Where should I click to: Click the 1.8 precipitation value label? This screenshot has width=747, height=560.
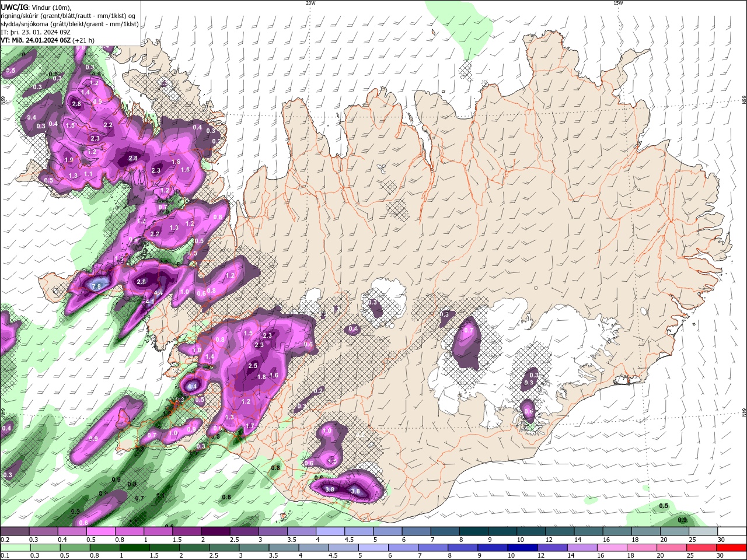coord(261,377)
